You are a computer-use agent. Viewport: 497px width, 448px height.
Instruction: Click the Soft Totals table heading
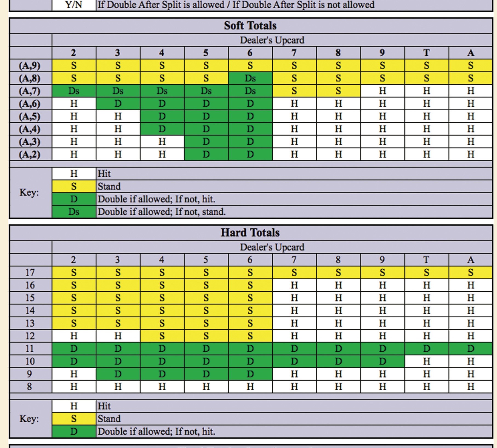250,26
